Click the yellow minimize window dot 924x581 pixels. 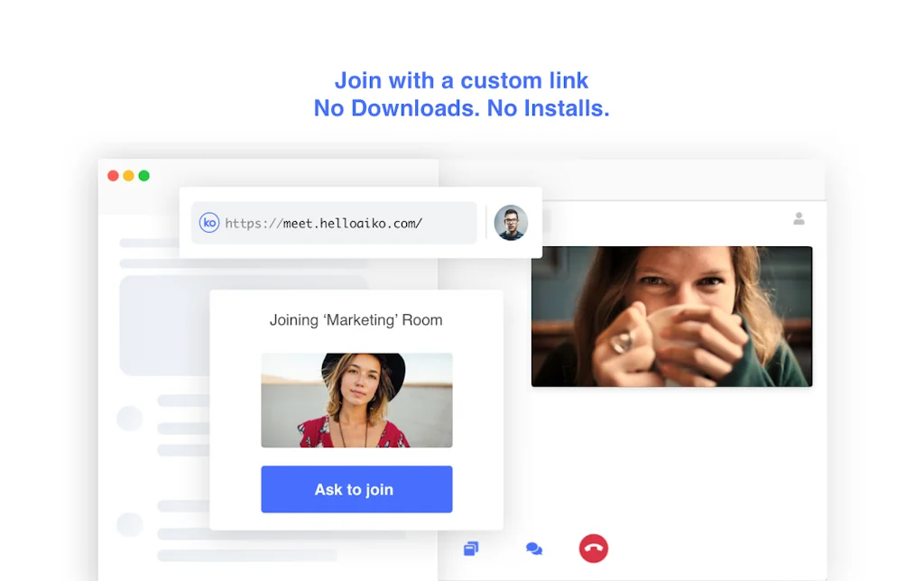coord(129,176)
